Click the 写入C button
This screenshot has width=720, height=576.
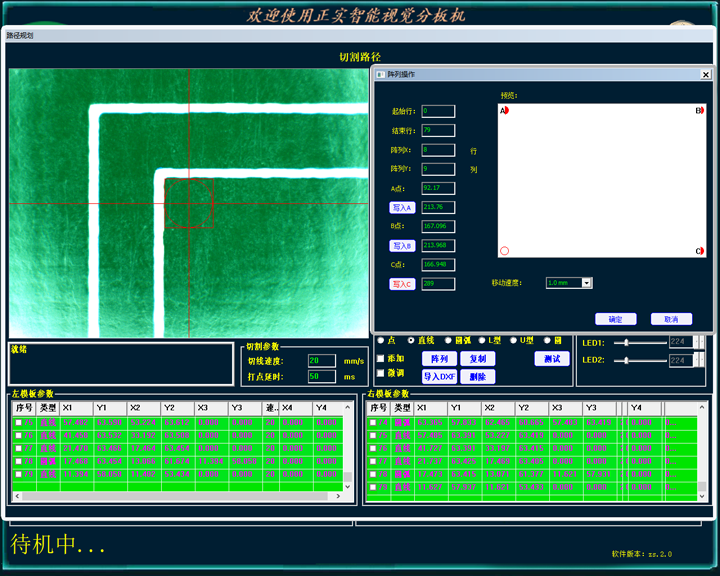coord(402,284)
